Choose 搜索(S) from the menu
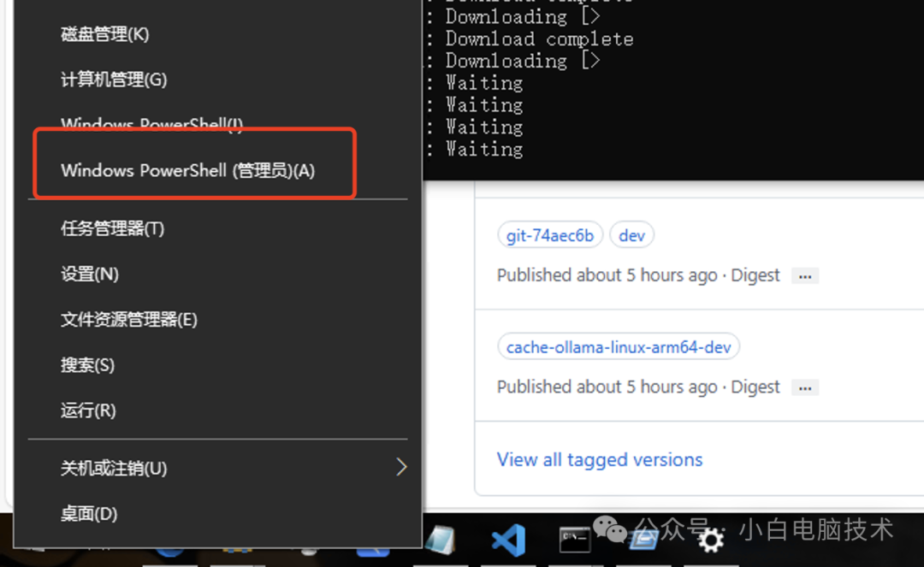924x567 pixels. [218, 365]
